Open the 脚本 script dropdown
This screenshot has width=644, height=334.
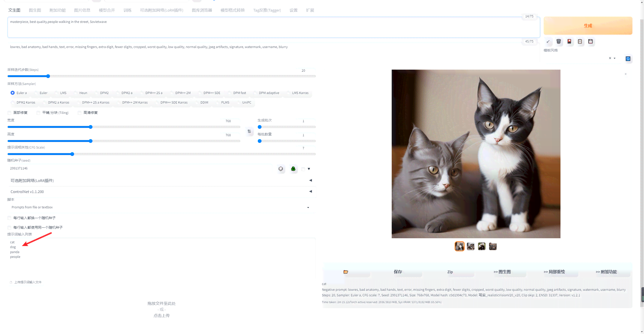[162, 207]
